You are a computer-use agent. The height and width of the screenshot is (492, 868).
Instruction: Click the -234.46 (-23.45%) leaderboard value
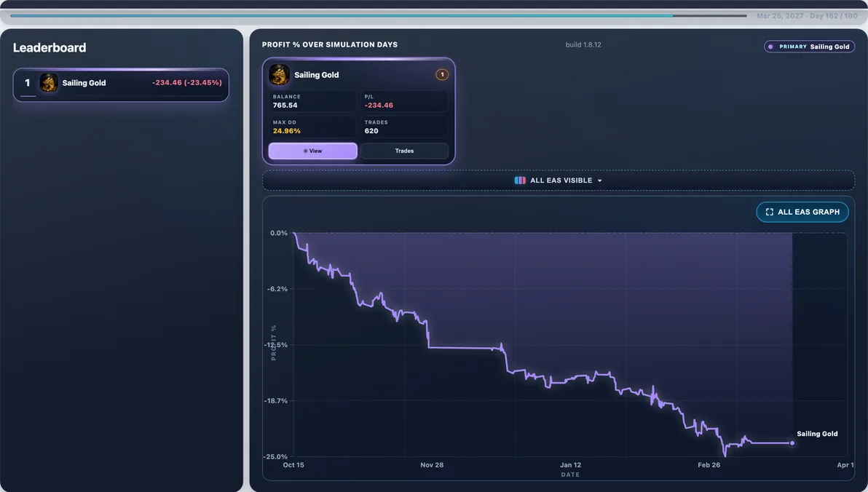click(x=186, y=82)
